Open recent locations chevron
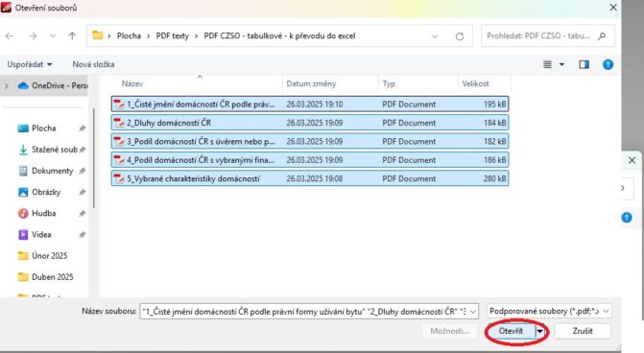This screenshot has width=644, height=353. pos(53,36)
